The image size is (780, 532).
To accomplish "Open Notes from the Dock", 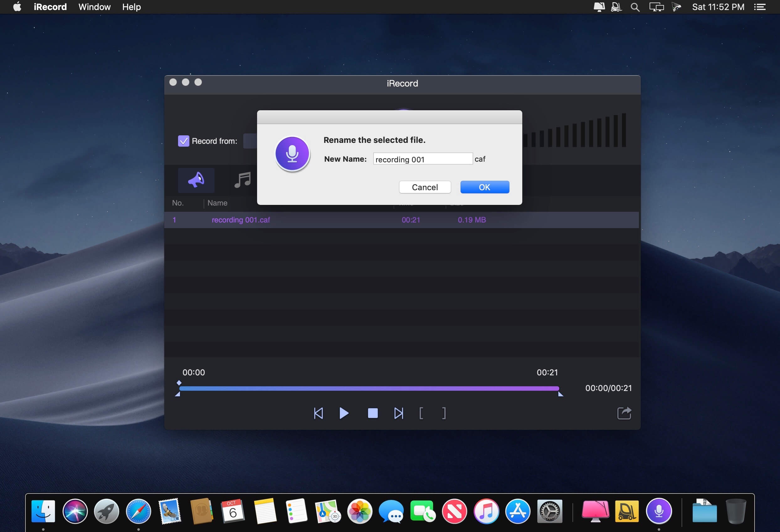I will point(265,511).
